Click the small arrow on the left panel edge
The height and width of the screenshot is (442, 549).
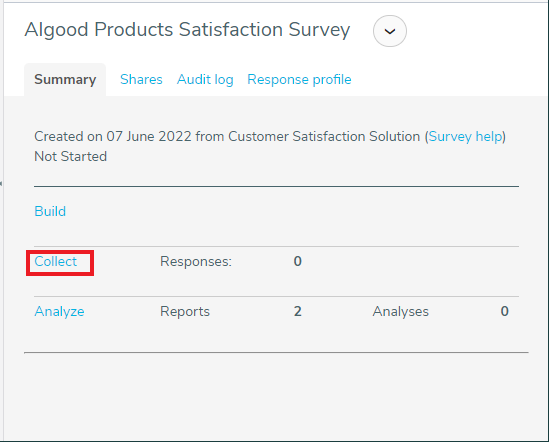click(x=1, y=183)
